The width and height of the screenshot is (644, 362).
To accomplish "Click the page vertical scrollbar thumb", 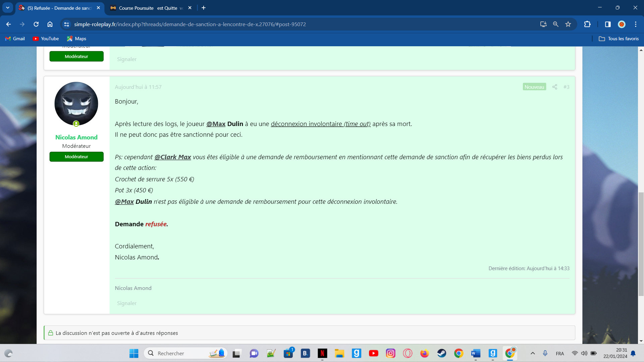I will coord(641,244).
